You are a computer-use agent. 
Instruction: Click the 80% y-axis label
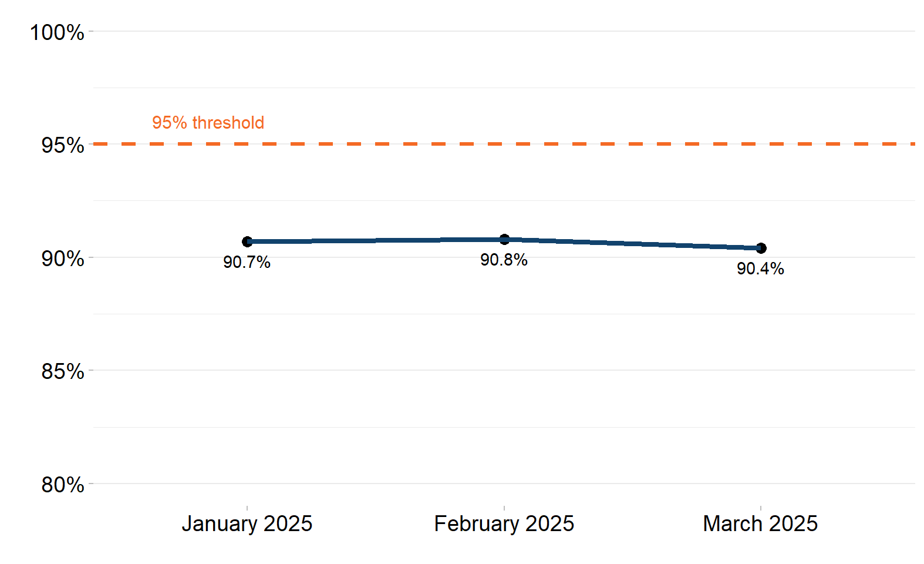coord(63,485)
